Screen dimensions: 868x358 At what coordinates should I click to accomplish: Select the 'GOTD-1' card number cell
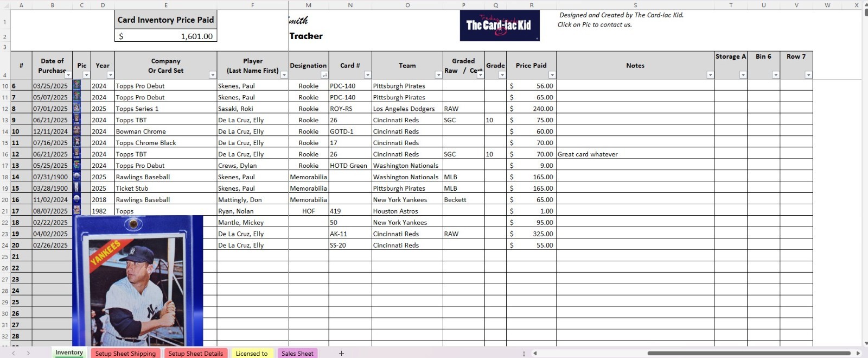click(x=350, y=131)
